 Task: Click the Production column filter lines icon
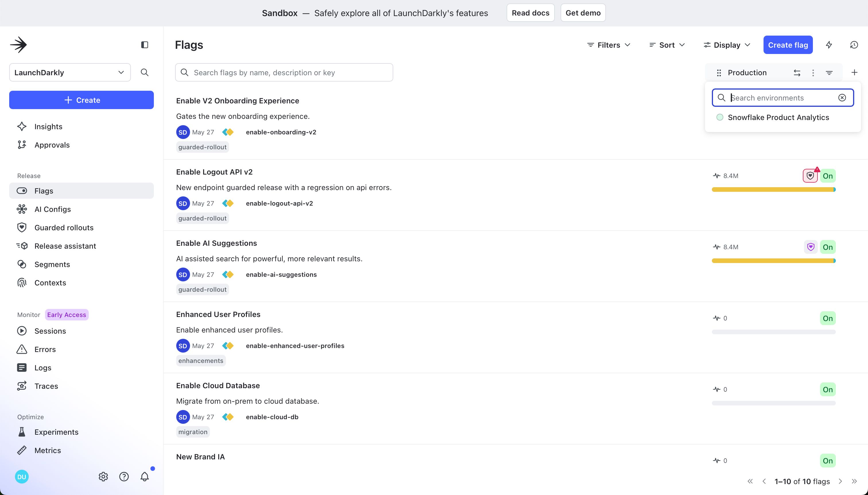click(829, 73)
